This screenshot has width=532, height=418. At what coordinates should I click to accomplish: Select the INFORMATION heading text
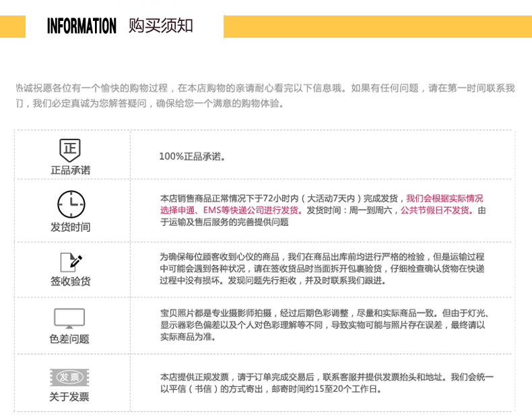pos(81,26)
